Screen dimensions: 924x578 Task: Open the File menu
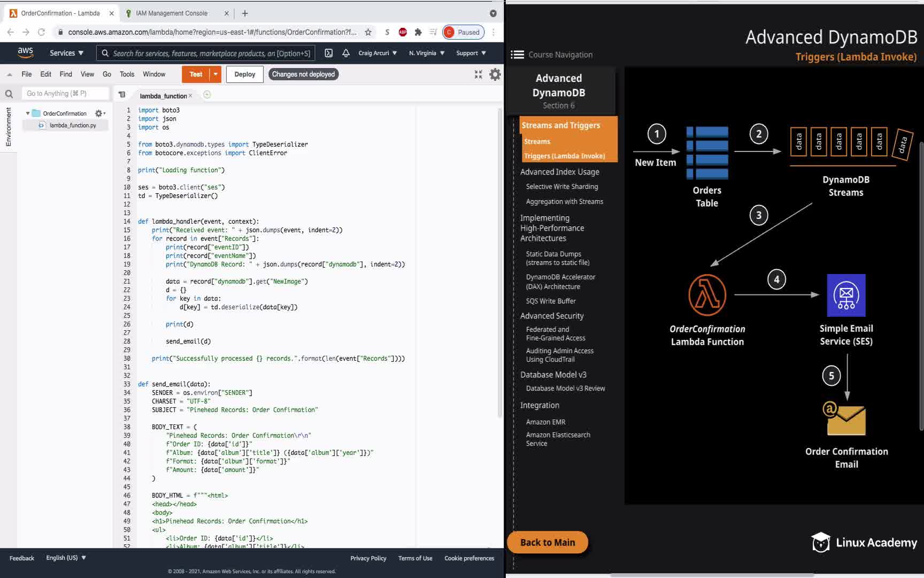pyautogui.click(x=27, y=74)
